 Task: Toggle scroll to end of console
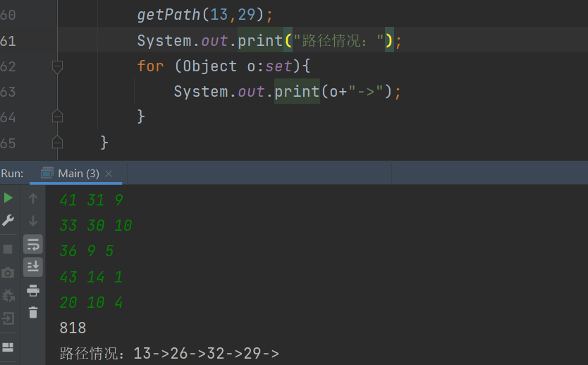33,267
